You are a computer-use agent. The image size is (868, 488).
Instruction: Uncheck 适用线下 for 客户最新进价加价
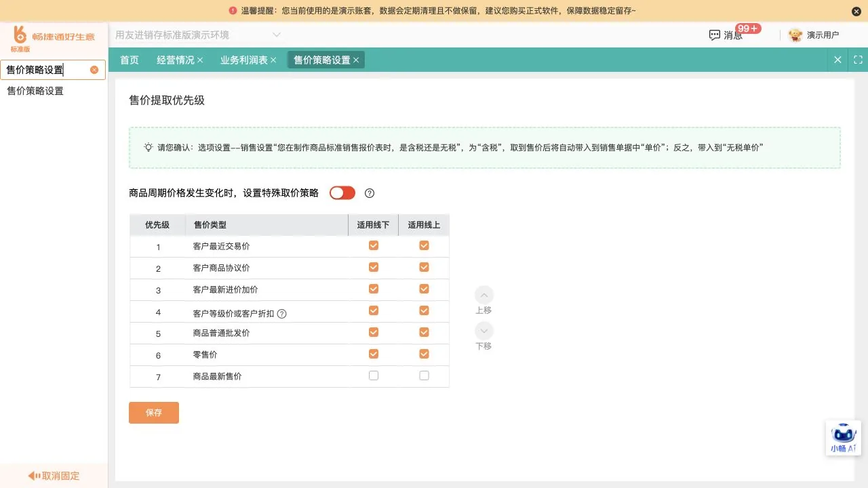pos(374,289)
